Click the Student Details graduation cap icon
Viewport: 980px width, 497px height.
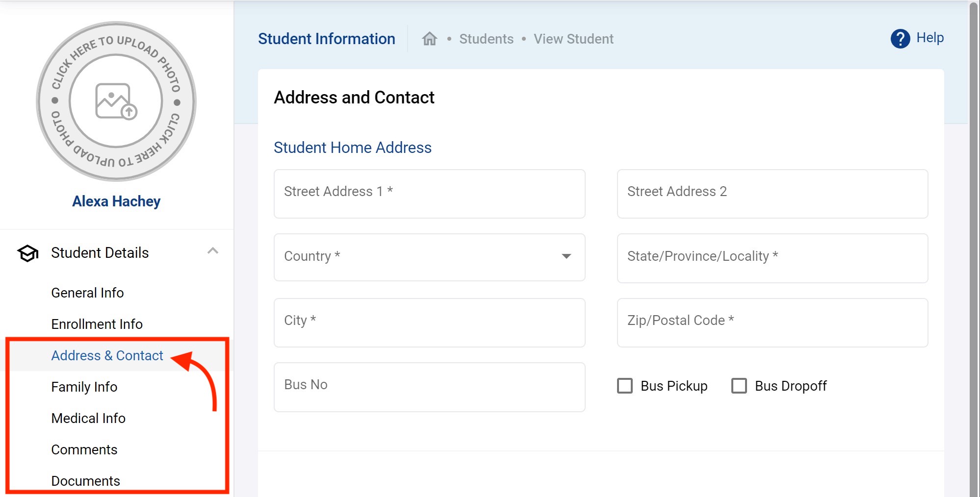(28, 253)
